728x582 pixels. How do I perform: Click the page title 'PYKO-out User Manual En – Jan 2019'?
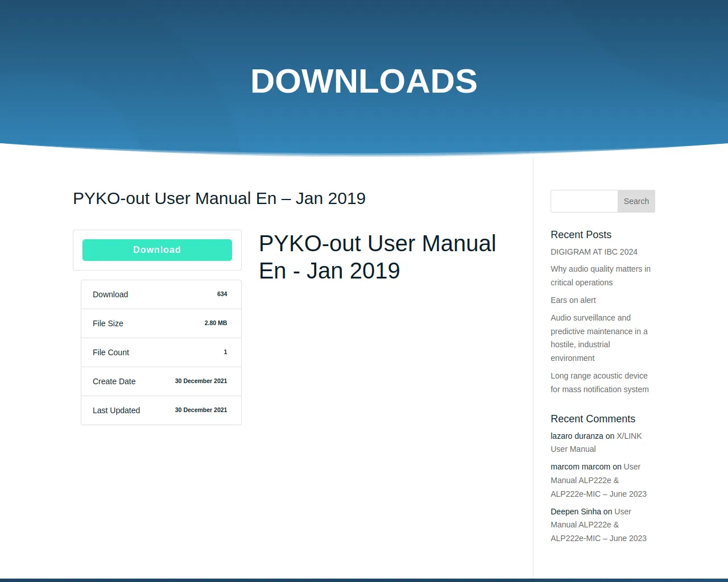219,198
